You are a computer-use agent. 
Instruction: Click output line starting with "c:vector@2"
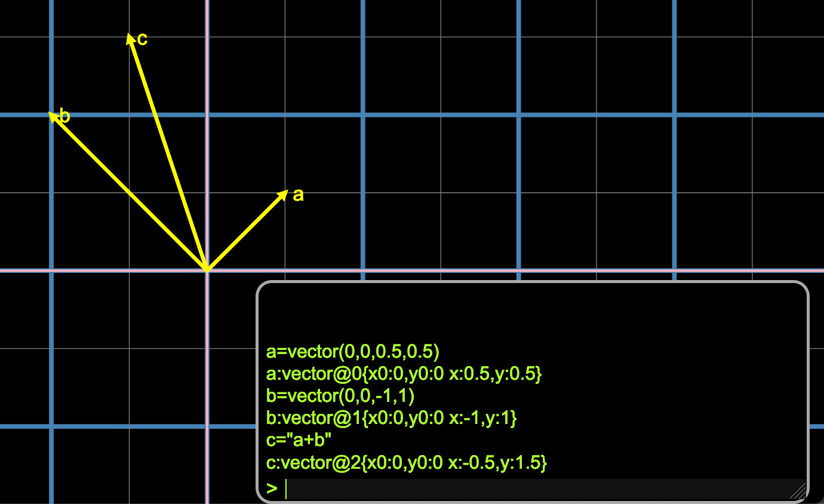[406, 463]
